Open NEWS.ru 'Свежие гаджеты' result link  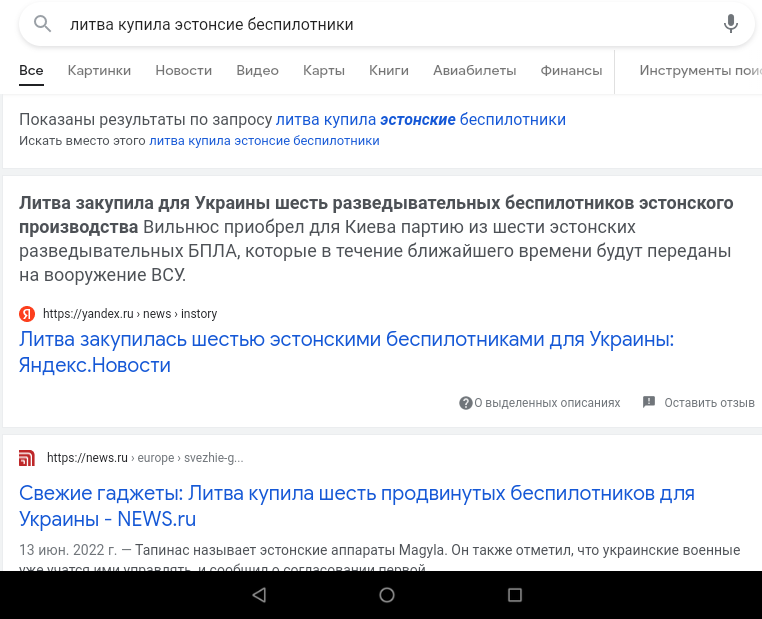click(x=357, y=506)
